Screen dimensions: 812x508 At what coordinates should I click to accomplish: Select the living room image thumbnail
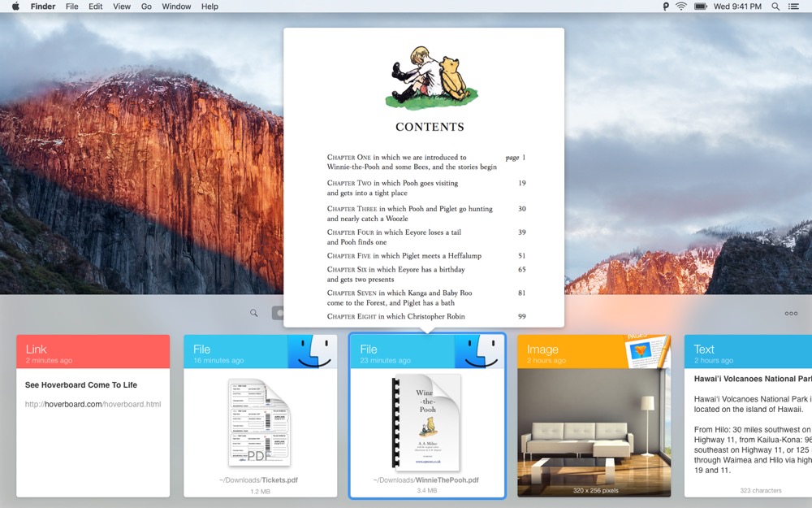[594, 433]
